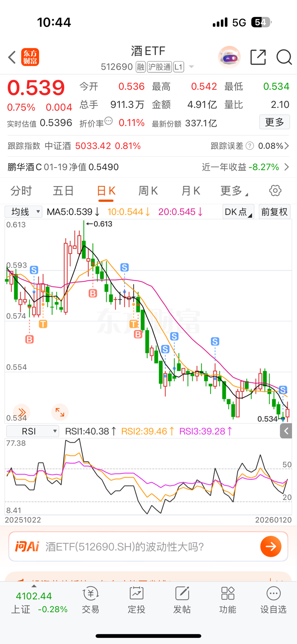The width and height of the screenshot is (297, 644).
Task: Open the DK点 dropdown
Action: (x=238, y=212)
